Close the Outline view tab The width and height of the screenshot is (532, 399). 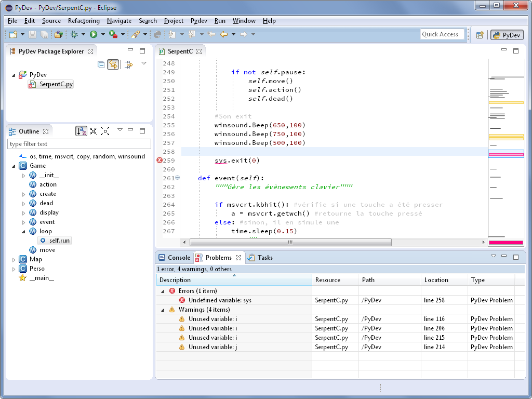46,131
